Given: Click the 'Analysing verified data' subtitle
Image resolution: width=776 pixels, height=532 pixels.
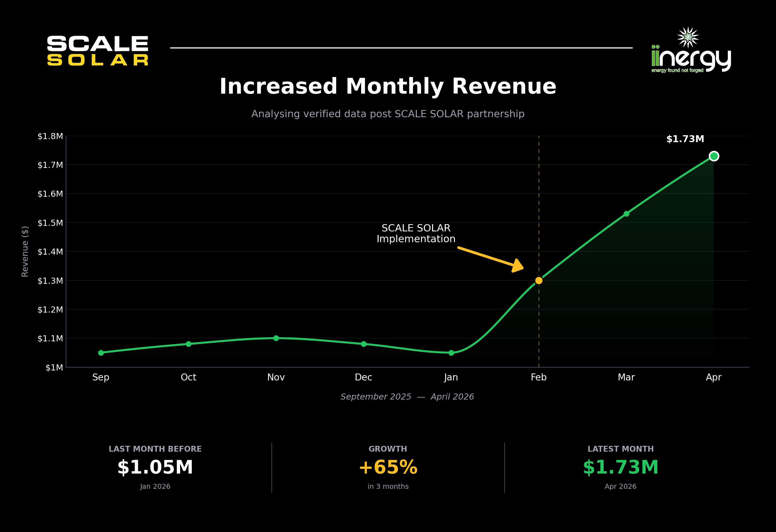Looking at the screenshot, I should [x=388, y=114].
